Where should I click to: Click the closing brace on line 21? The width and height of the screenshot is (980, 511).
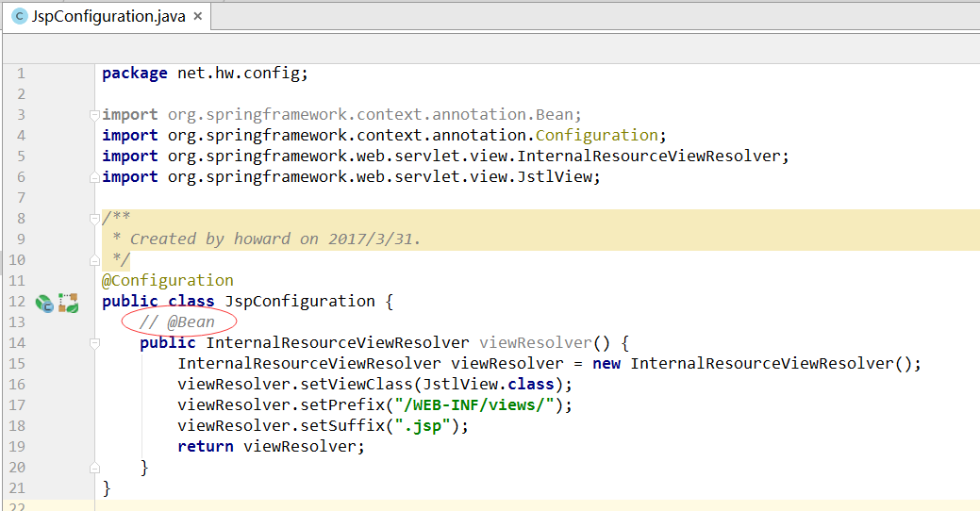(x=107, y=487)
